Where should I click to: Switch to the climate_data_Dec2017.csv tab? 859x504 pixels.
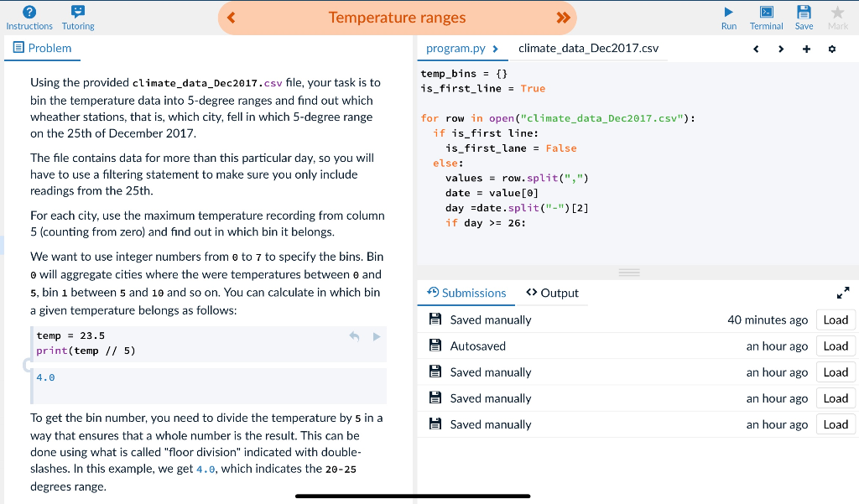(x=590, y=49)
